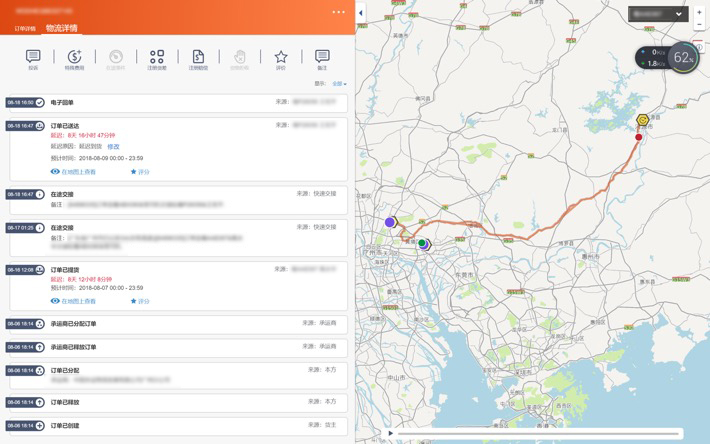710x444 pixels.
Task: Click the purple marker on the map
Action: [390, 222]
